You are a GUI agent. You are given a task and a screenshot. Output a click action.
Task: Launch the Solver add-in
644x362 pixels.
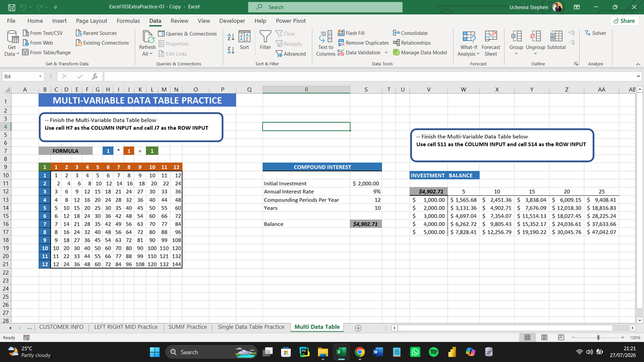point(595,33)
